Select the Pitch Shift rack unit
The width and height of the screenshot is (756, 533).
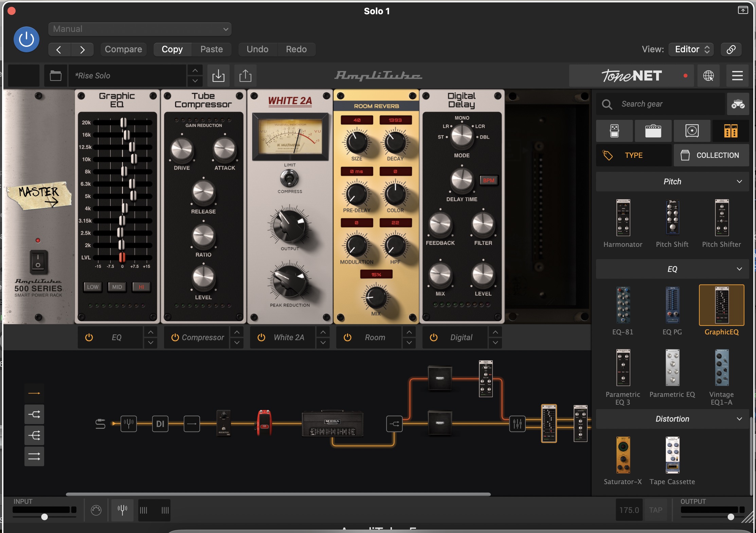pyautogui.click(x=672, y=217)
